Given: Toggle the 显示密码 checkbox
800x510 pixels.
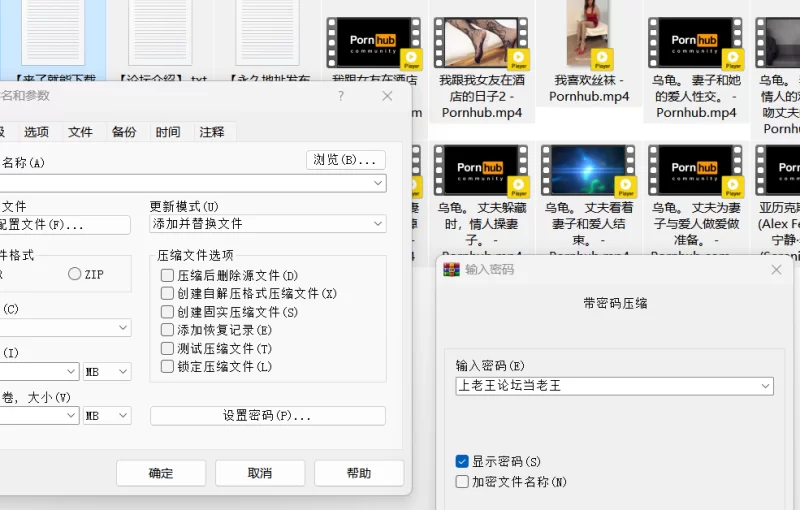Looking at the screenshot, I should [x=462, y=462].
